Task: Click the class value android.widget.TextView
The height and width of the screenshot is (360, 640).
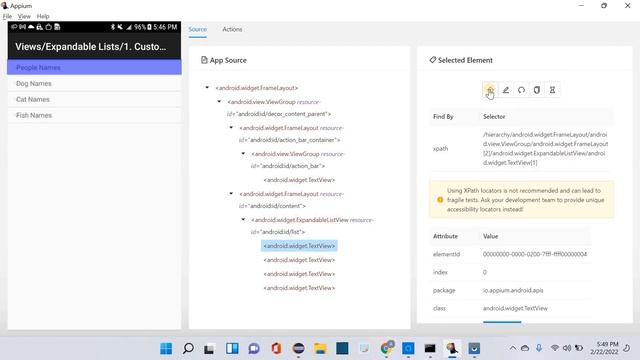Action: pyautogui.click(x=515, y=308)
